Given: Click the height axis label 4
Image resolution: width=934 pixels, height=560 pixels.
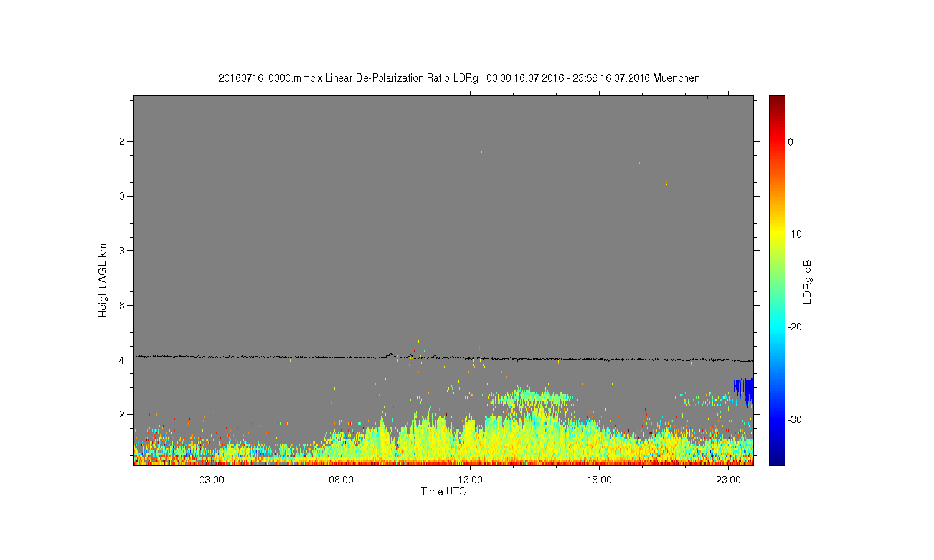Looking at the screenshot, I should tap(122, 360).
